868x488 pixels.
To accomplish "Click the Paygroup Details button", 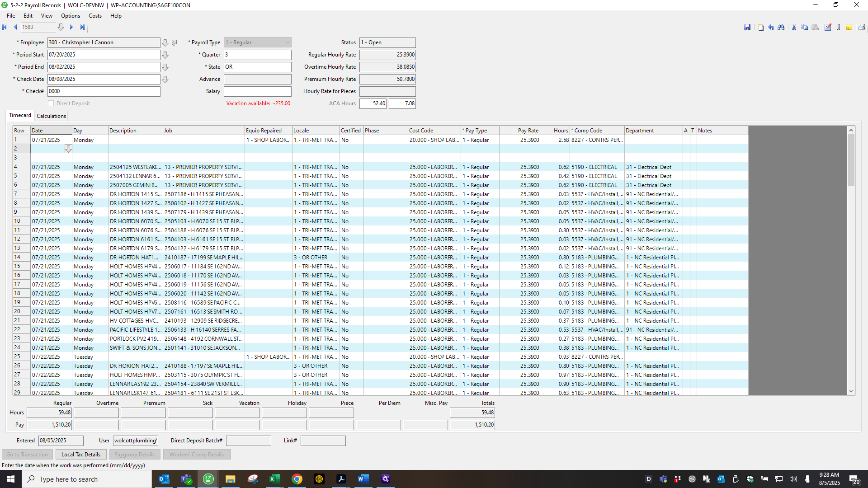I will (134, 455).
